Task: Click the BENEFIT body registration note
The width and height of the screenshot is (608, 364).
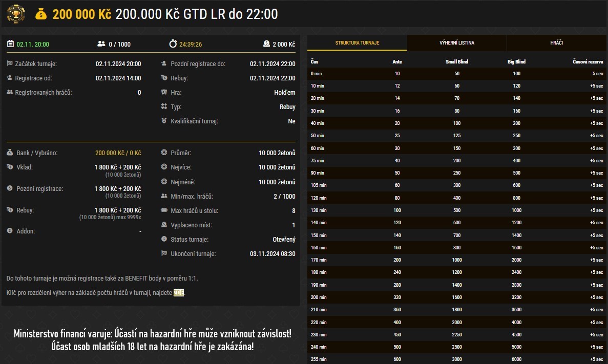Action: [x=102, y=278]
